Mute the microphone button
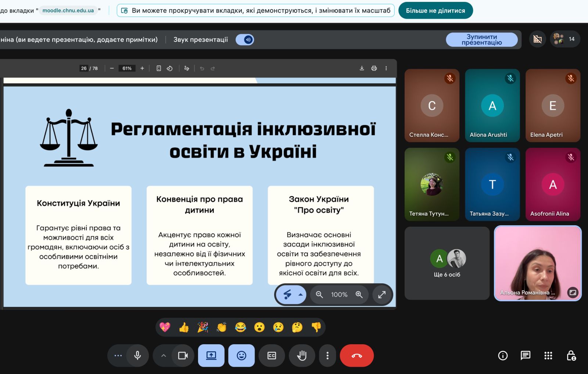Image resolution: width=588 pixels, height=374 pixels. click(x=137, y=356)
